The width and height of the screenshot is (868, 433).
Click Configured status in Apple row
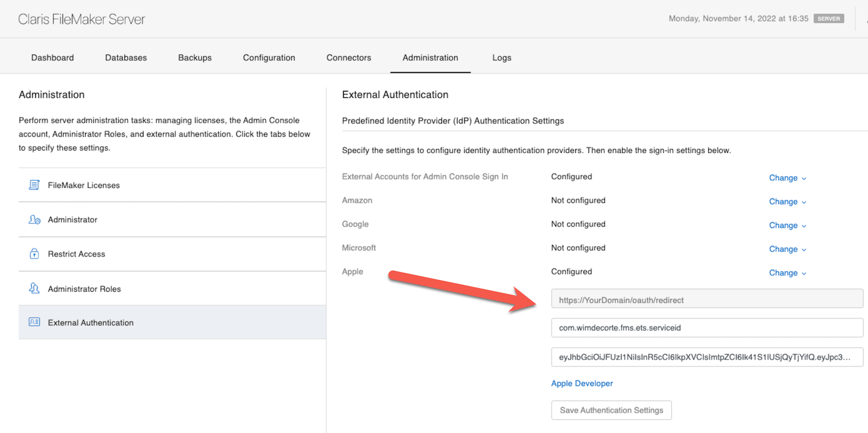(x=571, y=271)
